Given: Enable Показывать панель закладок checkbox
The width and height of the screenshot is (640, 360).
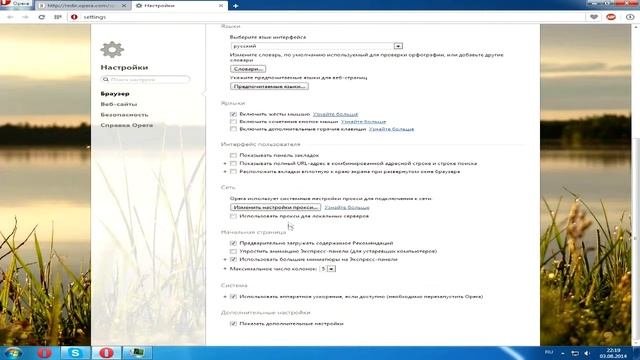Looking at the screenshot, I should click(x=233, y=156).
